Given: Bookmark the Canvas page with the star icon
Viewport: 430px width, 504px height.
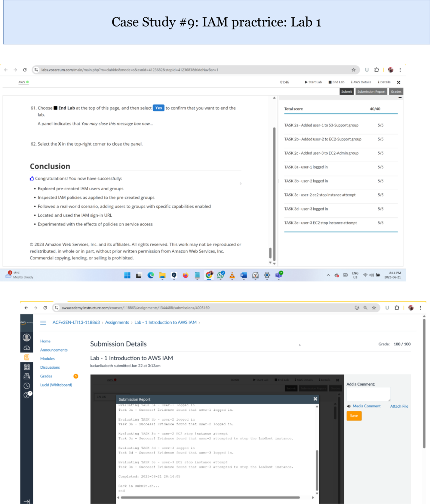Looking at the screenshot, I should tap(374, 308).
